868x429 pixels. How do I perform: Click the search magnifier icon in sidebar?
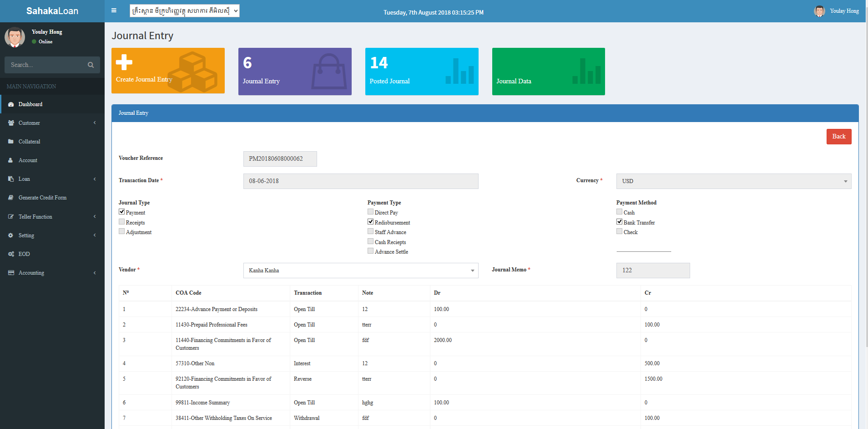(x=91, y=65)
